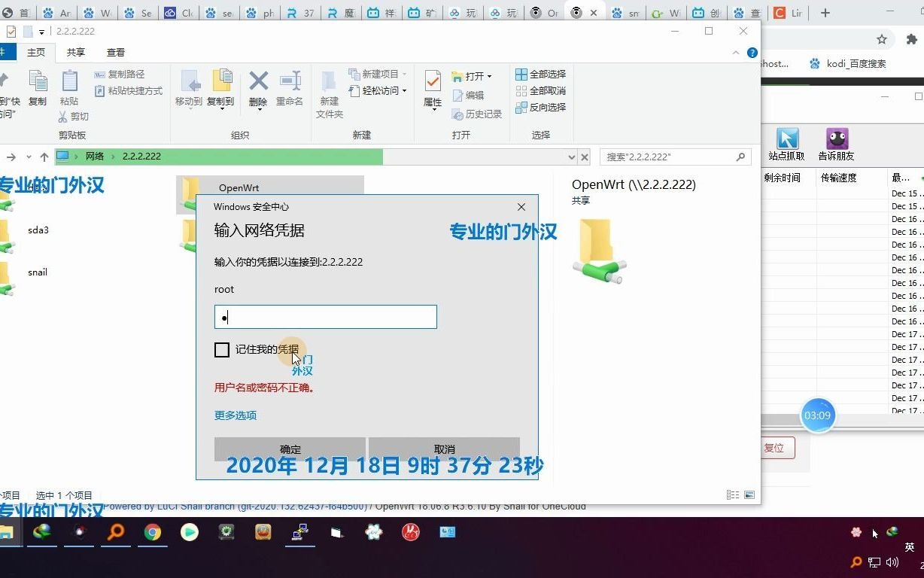Switch to 共享 ribbon tab
This screenshot has height=578, width=924.
[76, 53]
